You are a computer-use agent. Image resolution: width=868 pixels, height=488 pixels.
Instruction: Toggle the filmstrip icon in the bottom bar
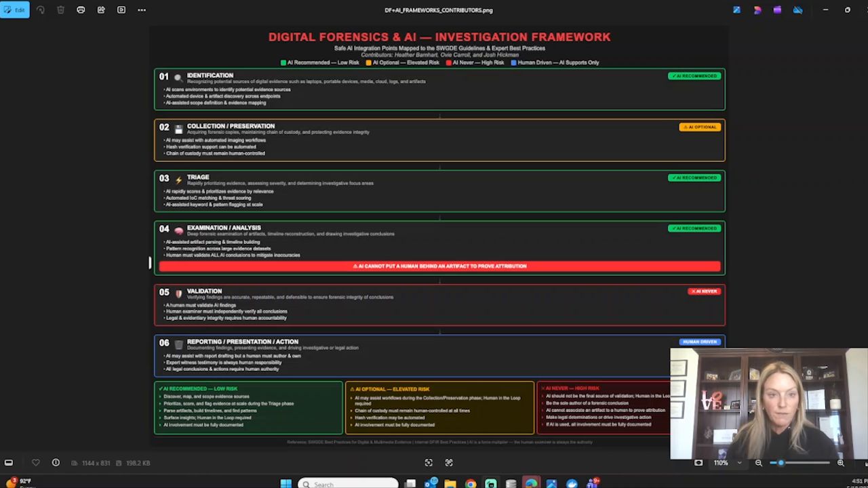(x=9, y=463)
